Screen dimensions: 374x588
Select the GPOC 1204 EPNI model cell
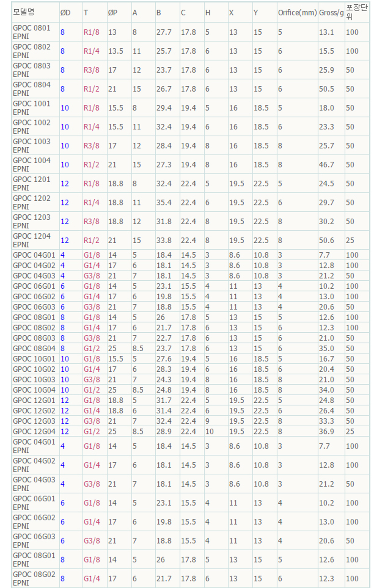coord(31,240)
